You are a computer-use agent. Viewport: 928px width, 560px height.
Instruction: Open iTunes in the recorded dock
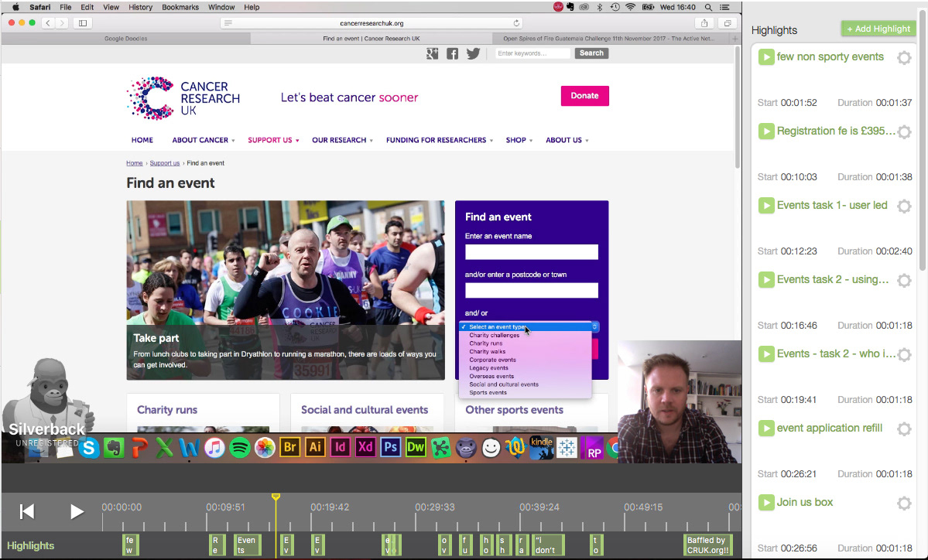pos(214,449)
